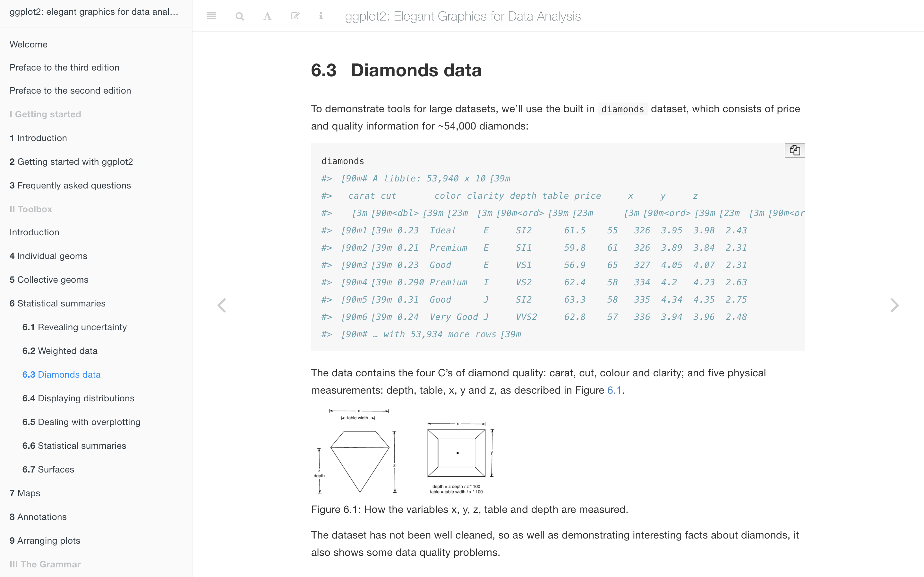The image size is (924, 577).
Task: Toggle the sidebar table of contents
Action: [x=212, y=16]
